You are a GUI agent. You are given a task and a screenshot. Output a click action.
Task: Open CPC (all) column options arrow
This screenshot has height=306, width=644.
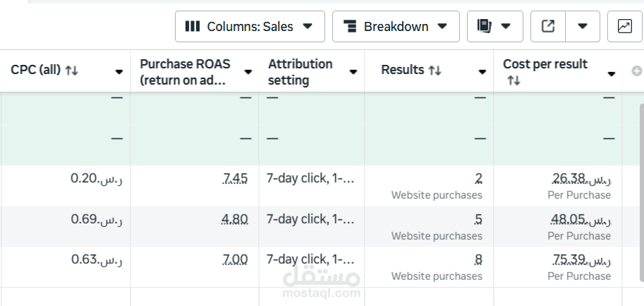[x=119, y=72]
